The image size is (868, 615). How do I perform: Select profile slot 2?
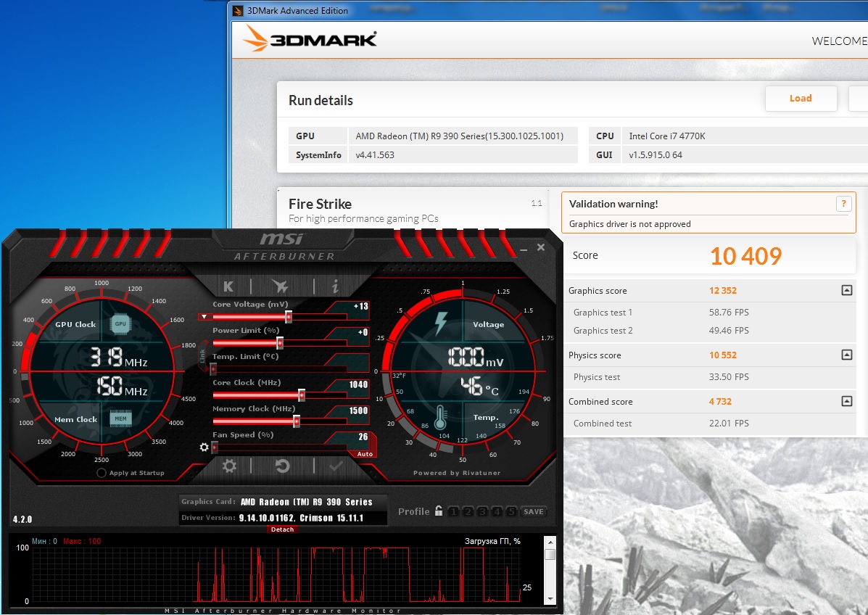(468, 511)
